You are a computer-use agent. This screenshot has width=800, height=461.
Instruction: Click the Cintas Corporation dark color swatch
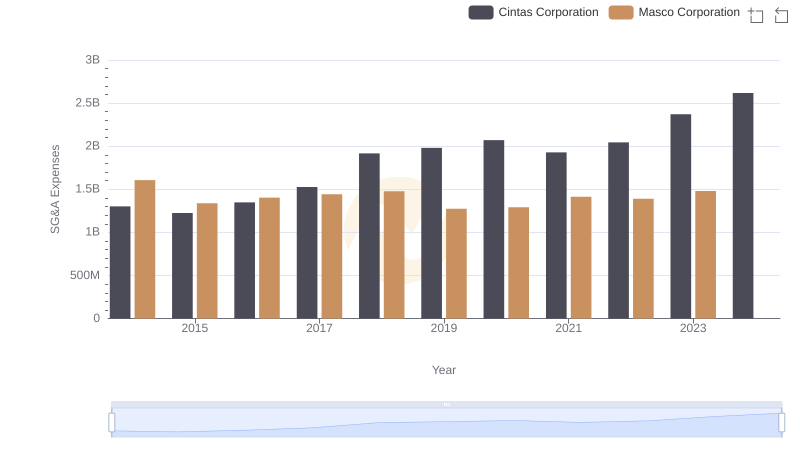[481, 12]
